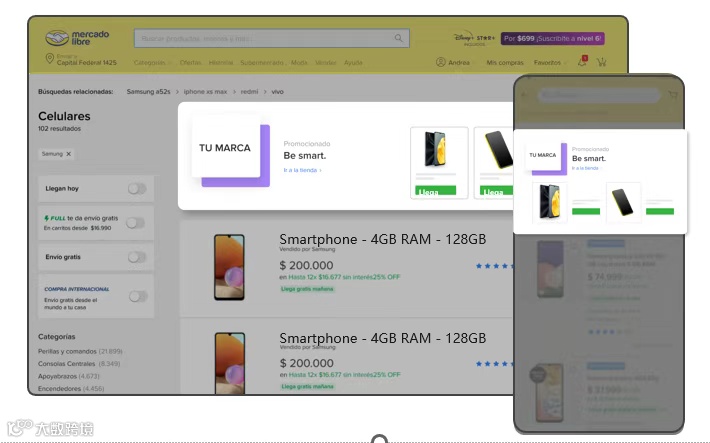
Task: Open the Favoritos dropdown
Action: tap(550, 63)
